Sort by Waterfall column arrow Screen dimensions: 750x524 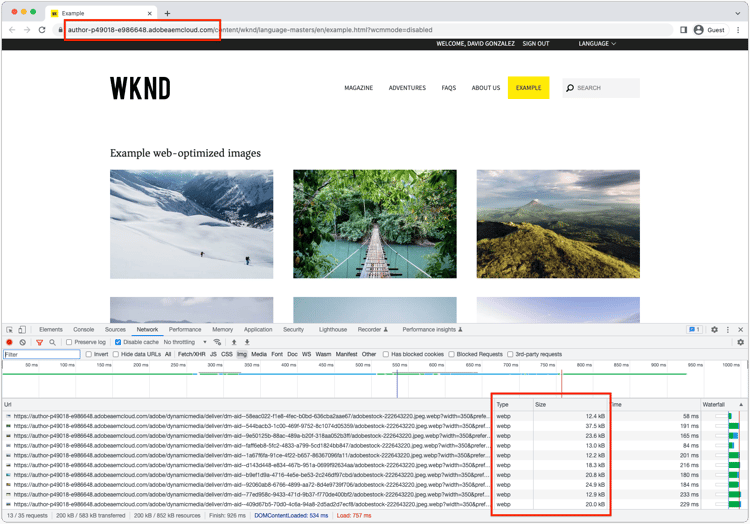coord(741,405)
